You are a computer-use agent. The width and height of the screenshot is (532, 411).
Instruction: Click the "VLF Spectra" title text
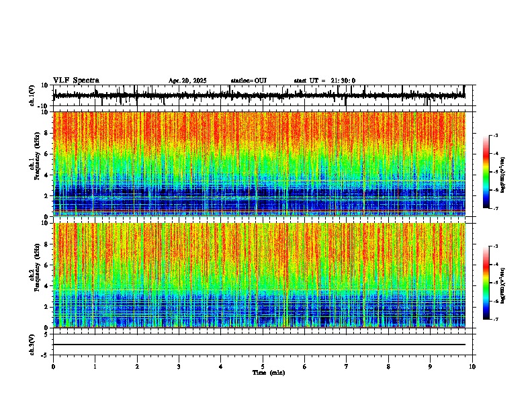tap(76, 80)
